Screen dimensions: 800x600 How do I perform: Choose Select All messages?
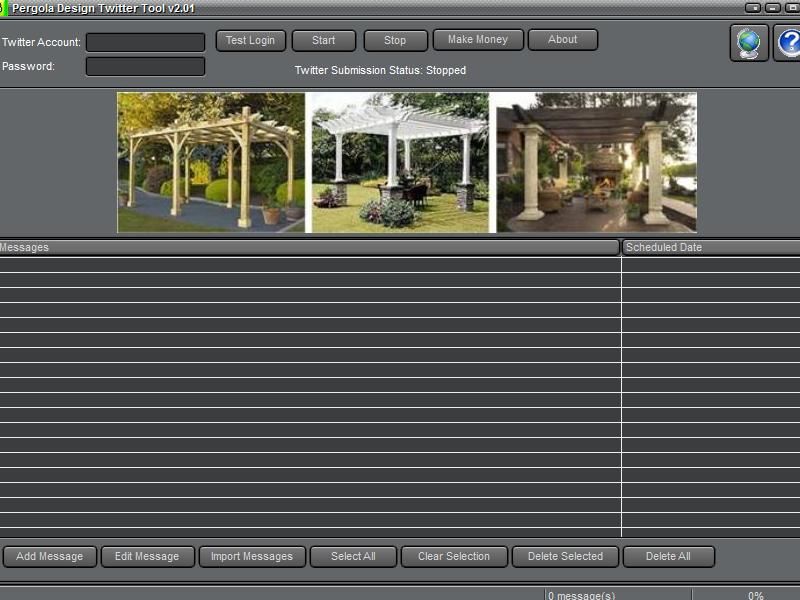pos(353,557)
